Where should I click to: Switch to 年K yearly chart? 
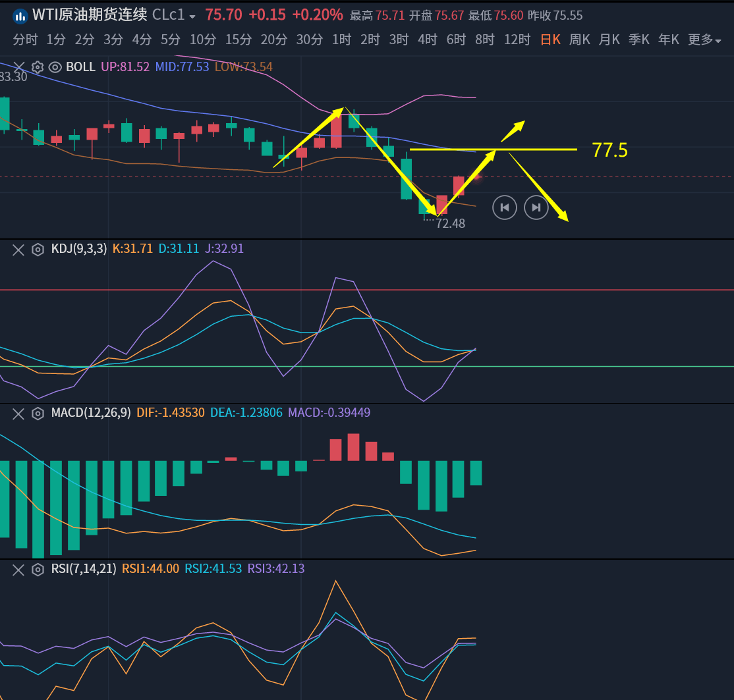click(x=669, y=40)
